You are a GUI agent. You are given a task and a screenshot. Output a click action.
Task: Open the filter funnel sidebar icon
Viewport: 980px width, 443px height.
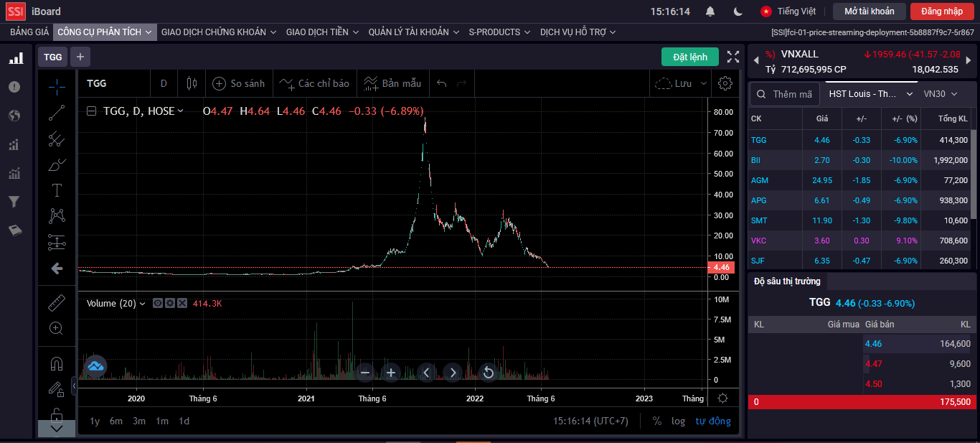coord(14,202)
